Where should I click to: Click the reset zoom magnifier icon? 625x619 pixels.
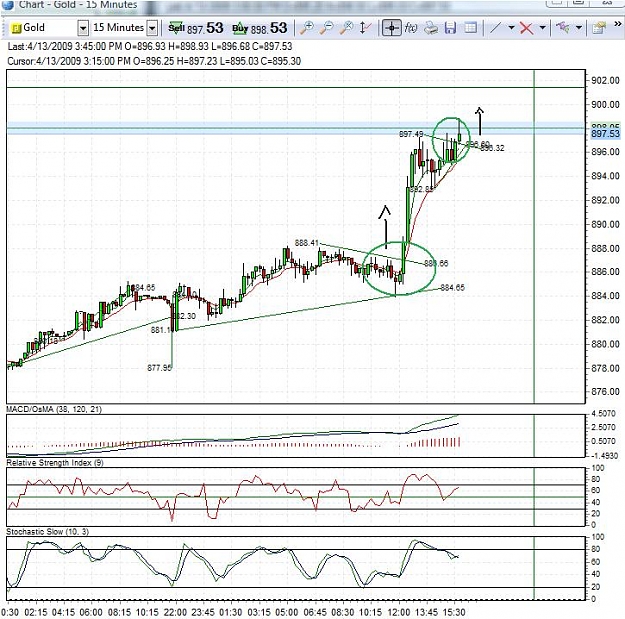coord(347,28)
